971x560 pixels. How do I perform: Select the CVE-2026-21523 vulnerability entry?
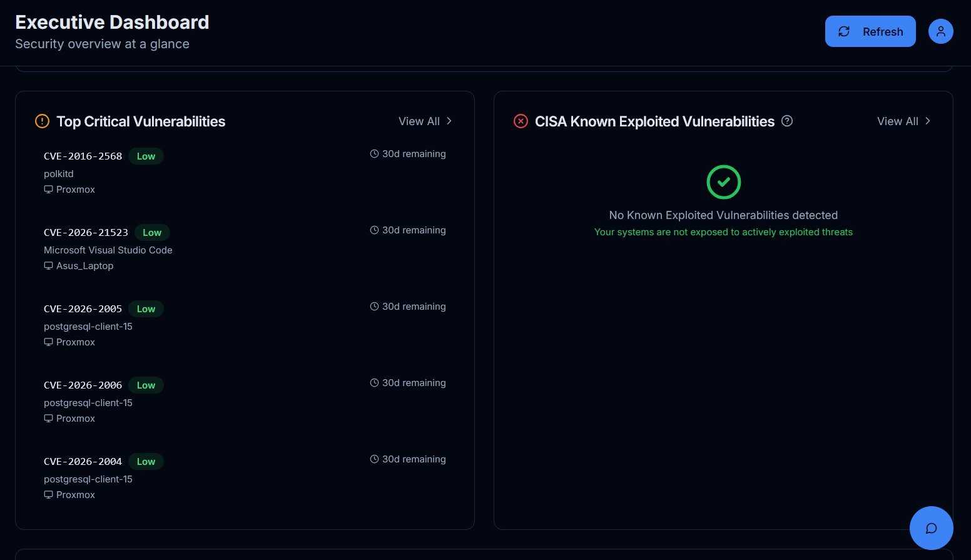click(86, 232)
